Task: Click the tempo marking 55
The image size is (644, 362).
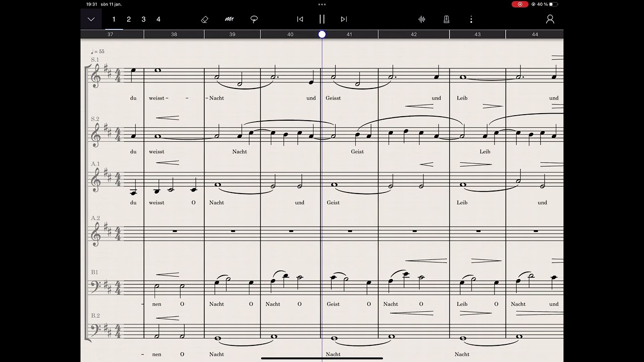Action: coord(98,51)
